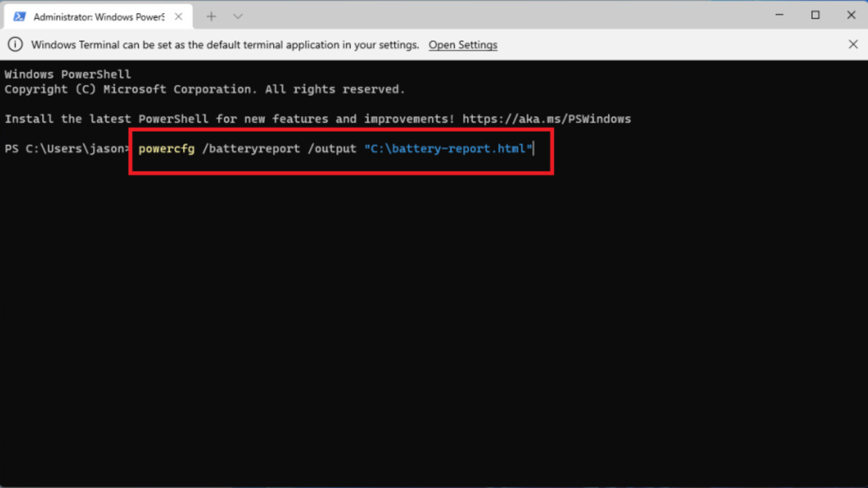Click the "C:\battery-report.html" path string
The width and height of the screenshot is (868, 488).
point(448,149)
